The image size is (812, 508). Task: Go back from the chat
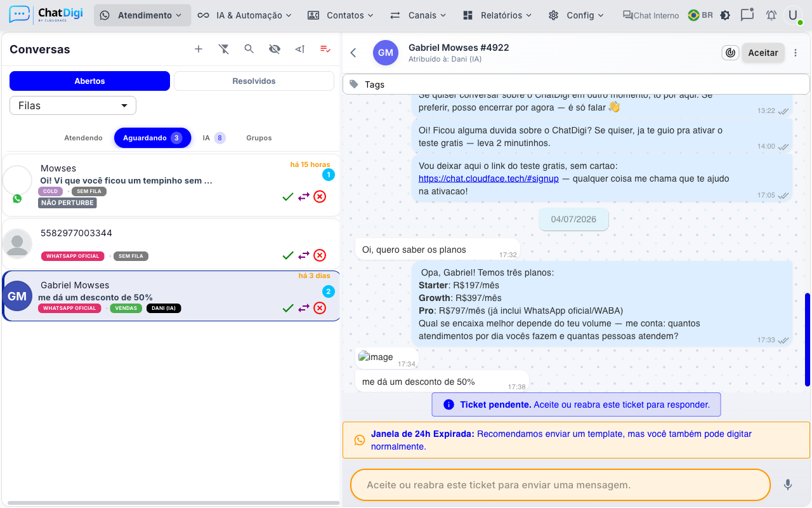click(x=353, y=53)
